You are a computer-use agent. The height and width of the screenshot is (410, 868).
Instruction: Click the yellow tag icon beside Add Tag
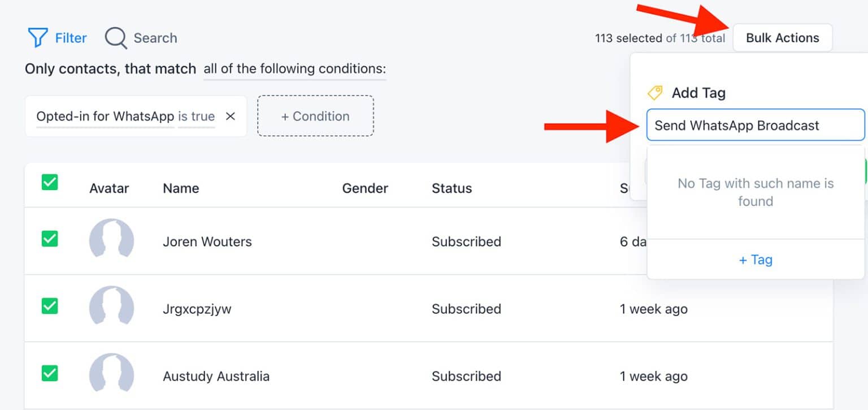(x=656, y=92)
